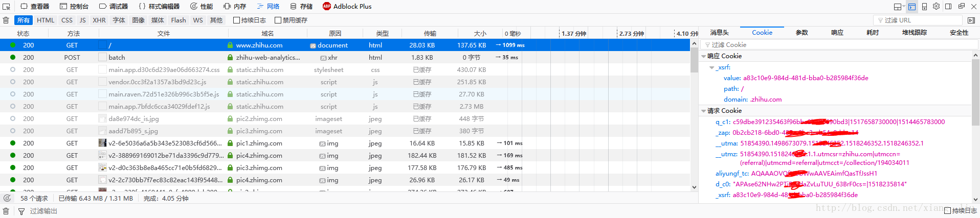
Task: Filter requests by JS
Action: pyautogui.click(x=83, y=20)
